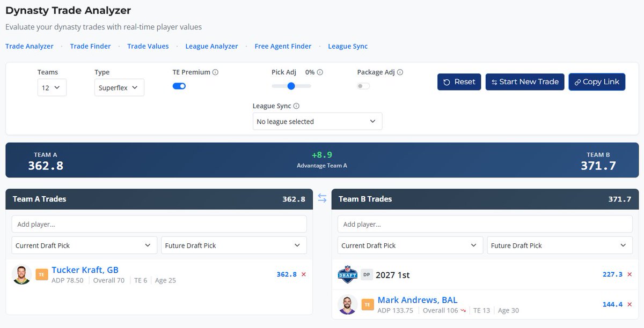Open Mark Andrews, BAL player link

click(x=418, y=300)
